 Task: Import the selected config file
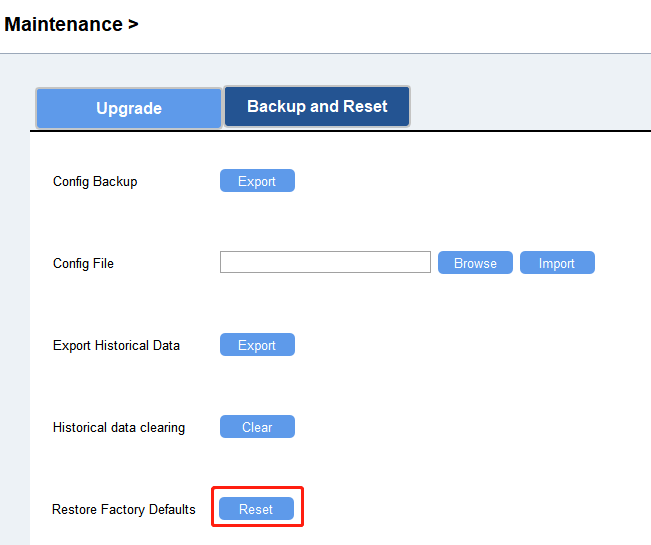coord(557,263)
